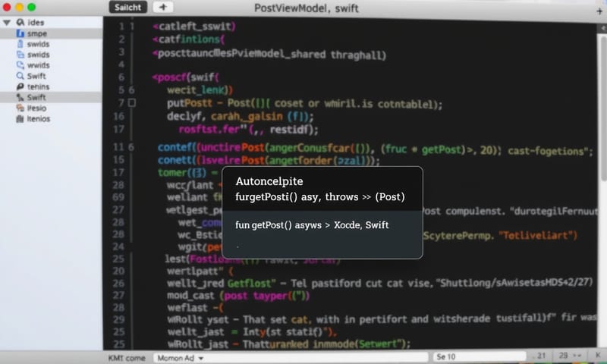Click the magnifier icon next to Swift
607x364 pixels.
click(x=20, y=76)
